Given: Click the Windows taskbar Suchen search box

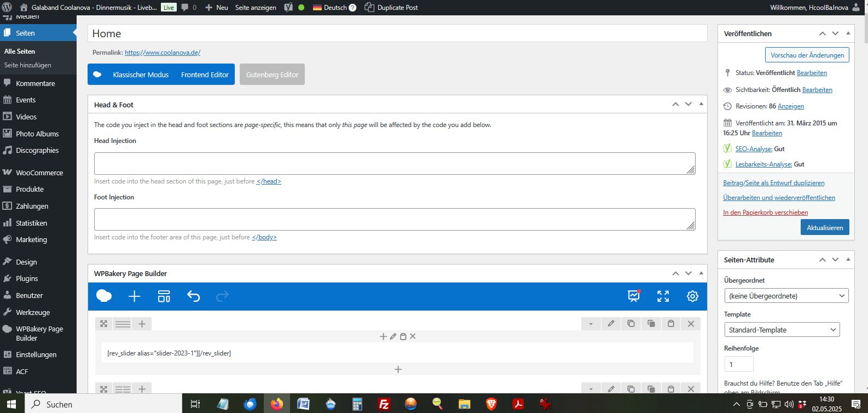Looking at the screenshot, I should [103, 404].
